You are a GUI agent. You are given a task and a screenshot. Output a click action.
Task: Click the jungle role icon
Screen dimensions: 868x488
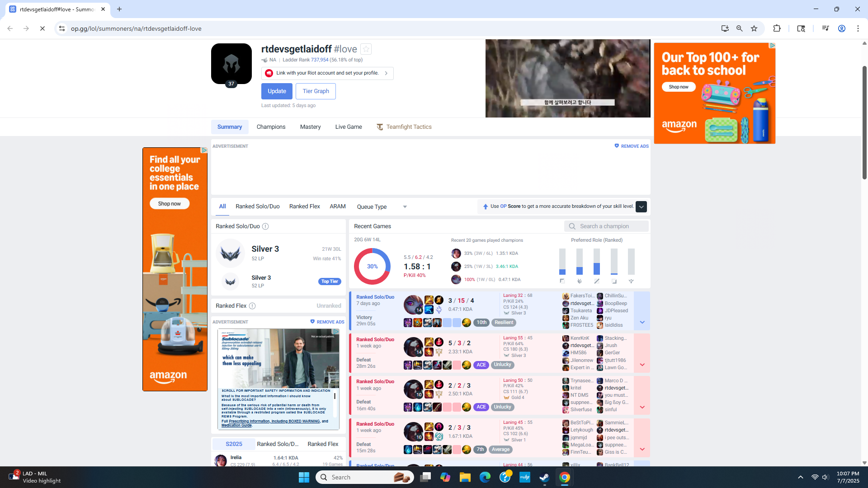pyautogui.click(x=580, y=281)
